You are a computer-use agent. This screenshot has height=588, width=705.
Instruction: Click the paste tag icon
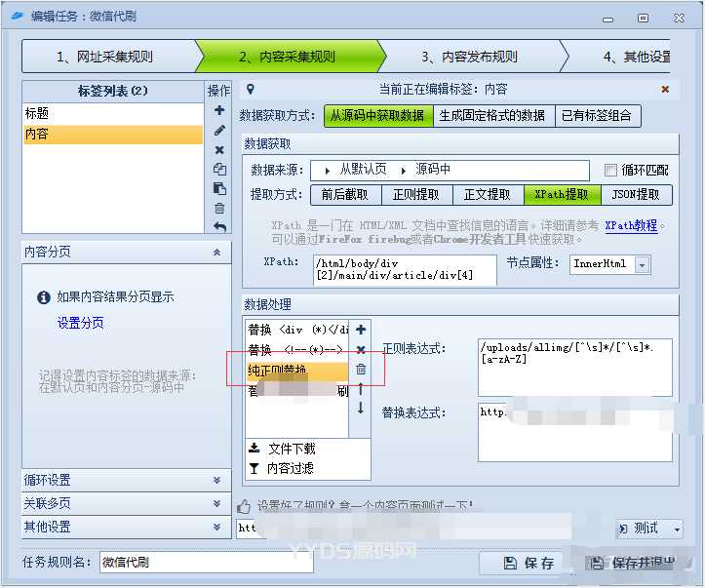click(x=219, y=188)
